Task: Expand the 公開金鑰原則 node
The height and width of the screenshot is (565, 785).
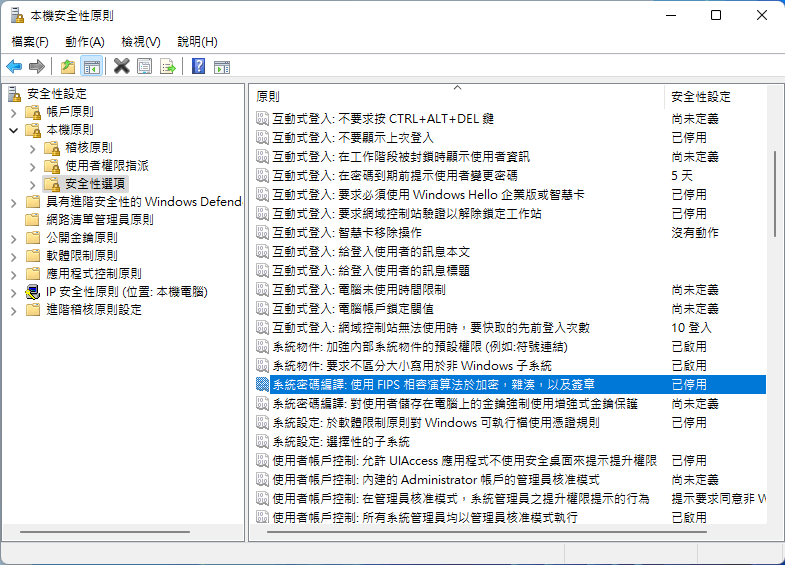Action: tap(14, 238)
